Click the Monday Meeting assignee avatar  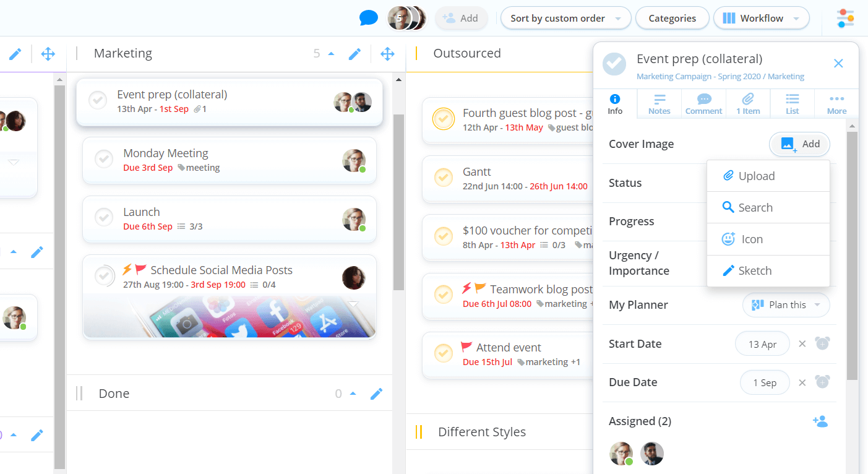click(x=354, y=161)
